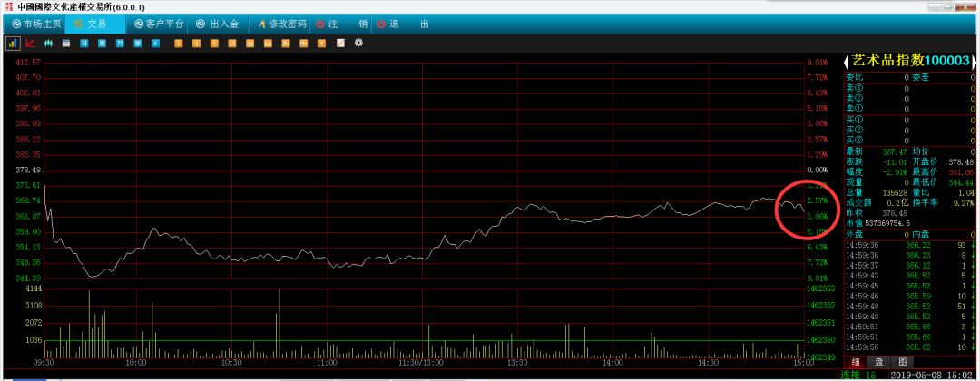This screenshot has width=980, height=381.
Task: Click the 最低价 344.44 value
Action: (961, 182)
